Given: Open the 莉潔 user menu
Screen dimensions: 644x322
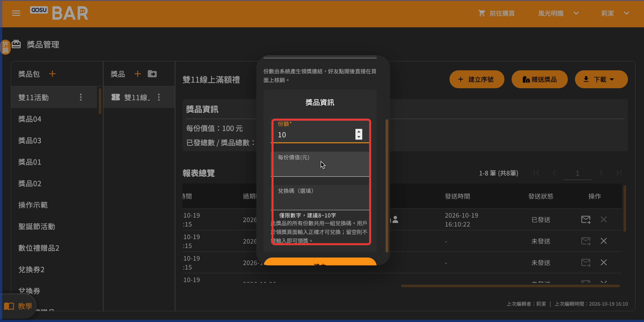Looking at the screenshot, I should (615, 13).
